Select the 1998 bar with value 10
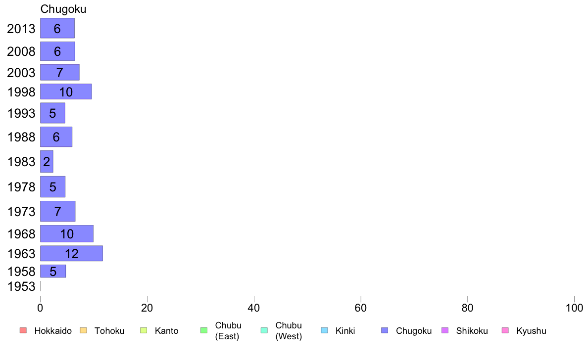This screenshot has width=588, height=364. pyautogui.click(x=66, y=91)
